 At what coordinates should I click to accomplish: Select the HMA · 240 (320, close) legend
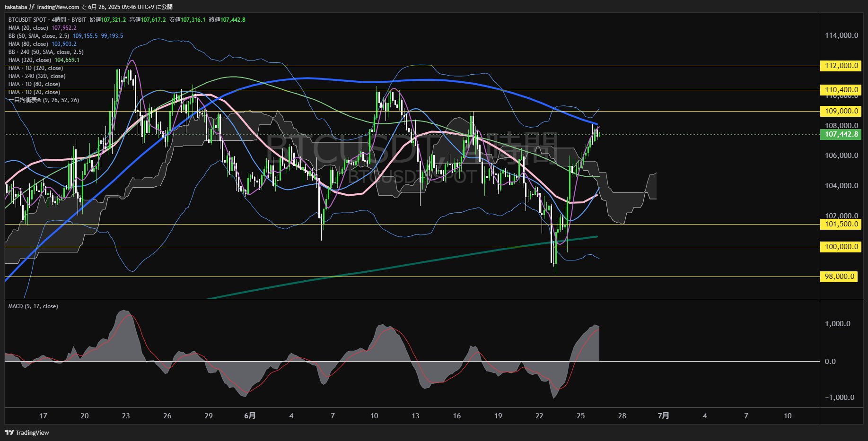[37, 76]
